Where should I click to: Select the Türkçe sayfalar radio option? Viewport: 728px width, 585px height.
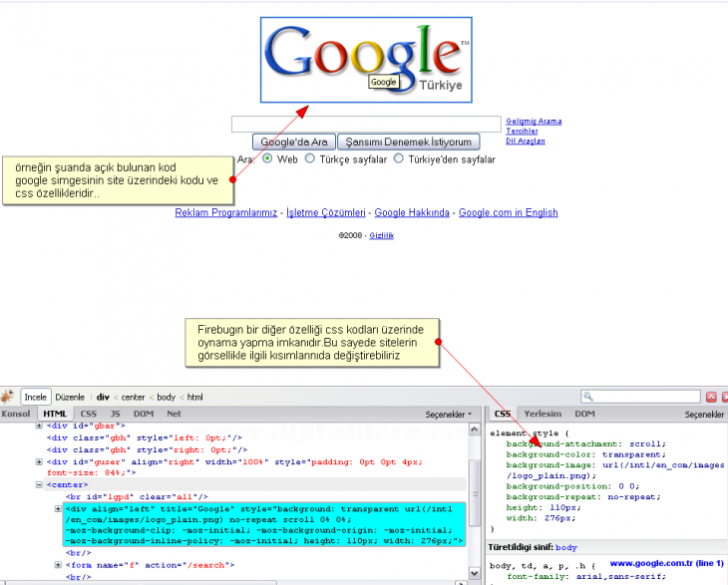click(310, 158)
